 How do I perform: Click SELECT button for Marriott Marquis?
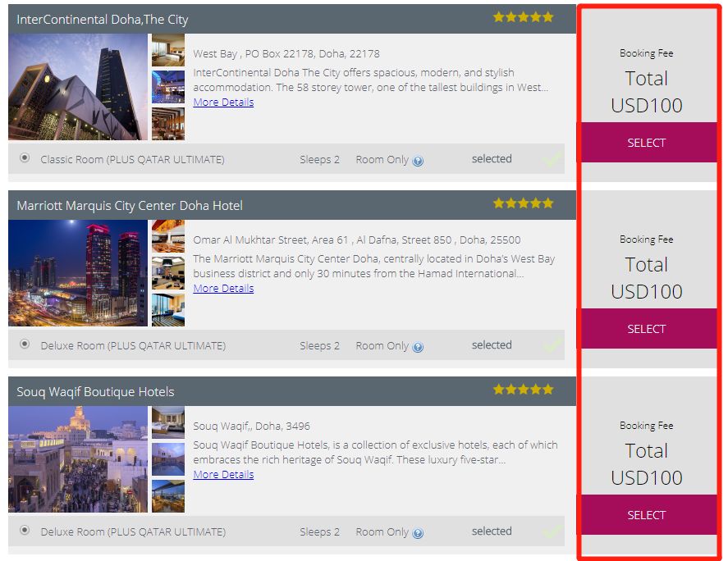pos(646,329)
